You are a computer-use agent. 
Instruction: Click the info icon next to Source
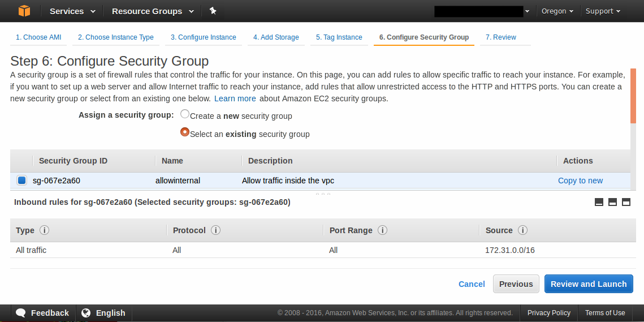(522, 230)
